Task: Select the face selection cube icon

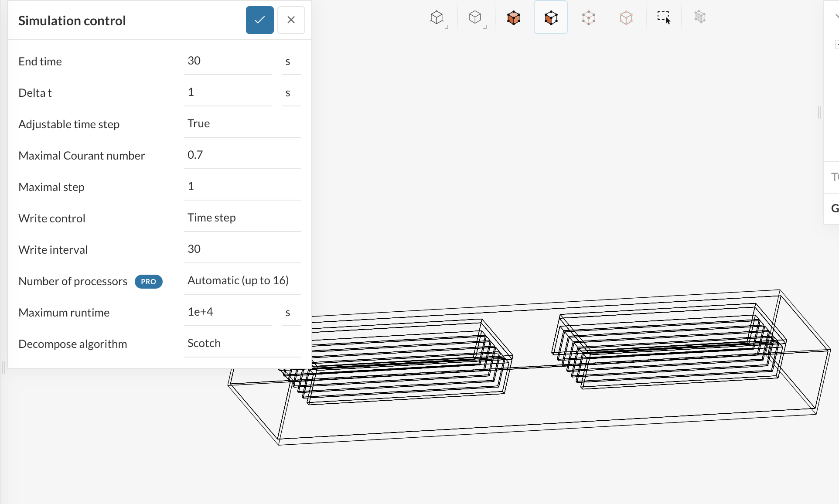Action: tap(551, 18)
